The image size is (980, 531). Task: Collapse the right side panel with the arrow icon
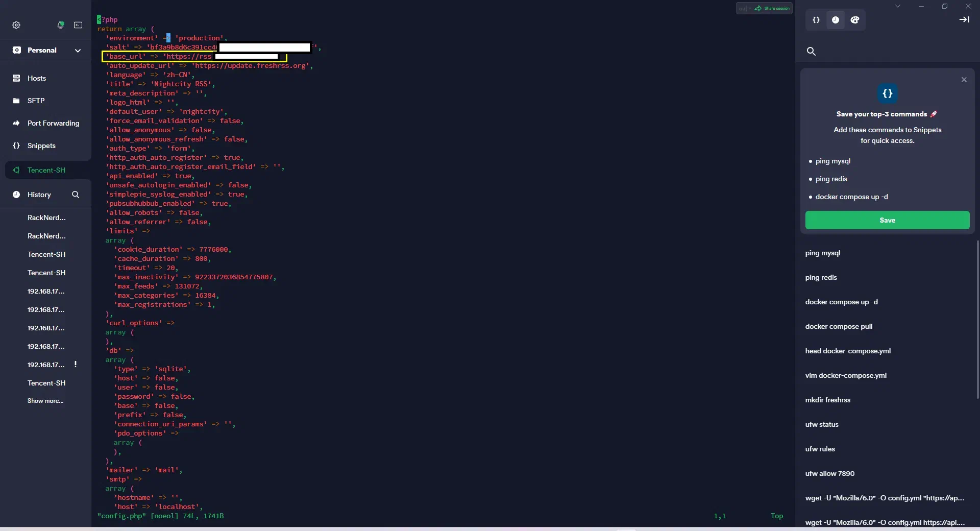(965, 20)
